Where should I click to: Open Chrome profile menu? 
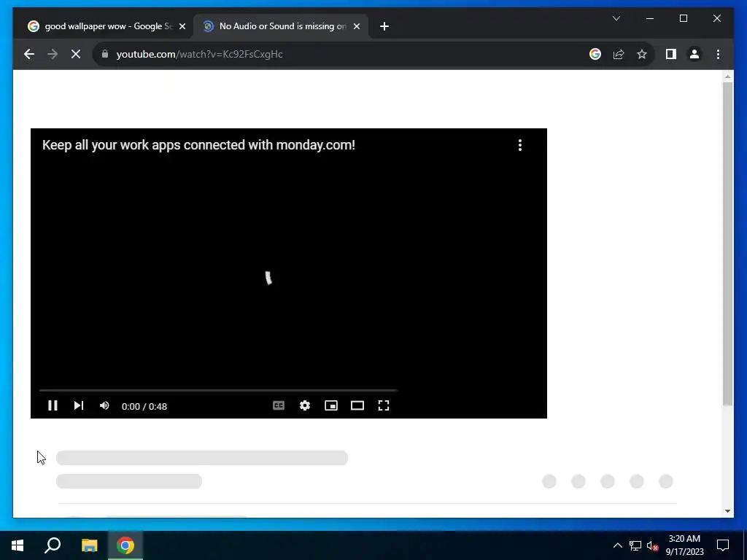694,54
